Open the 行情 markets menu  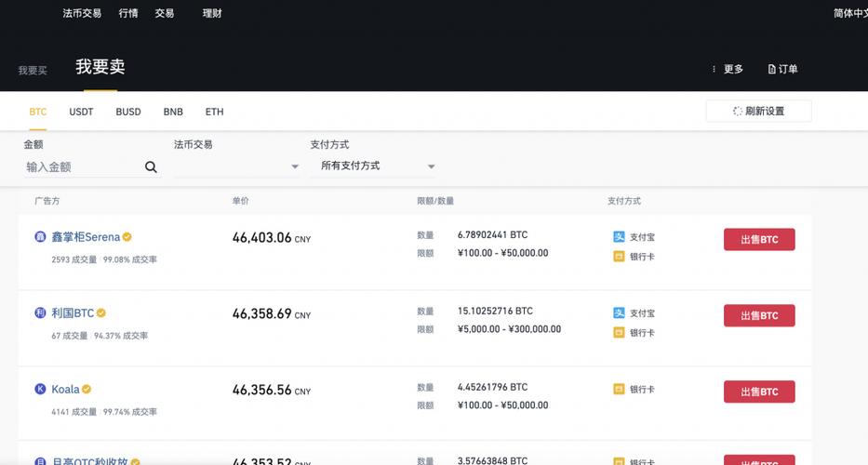point(129,14)
